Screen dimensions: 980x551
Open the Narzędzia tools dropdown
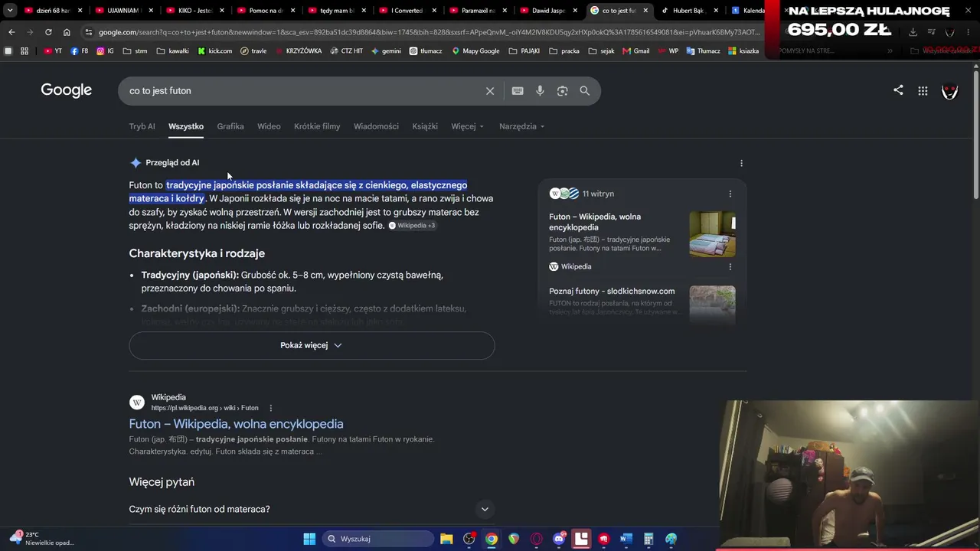click(522, 126)
